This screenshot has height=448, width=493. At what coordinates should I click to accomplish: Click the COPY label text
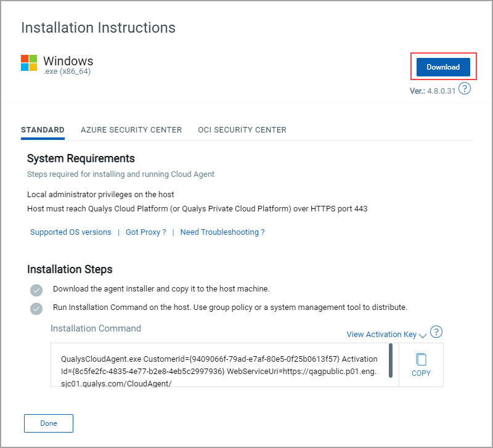coord(421,373)
